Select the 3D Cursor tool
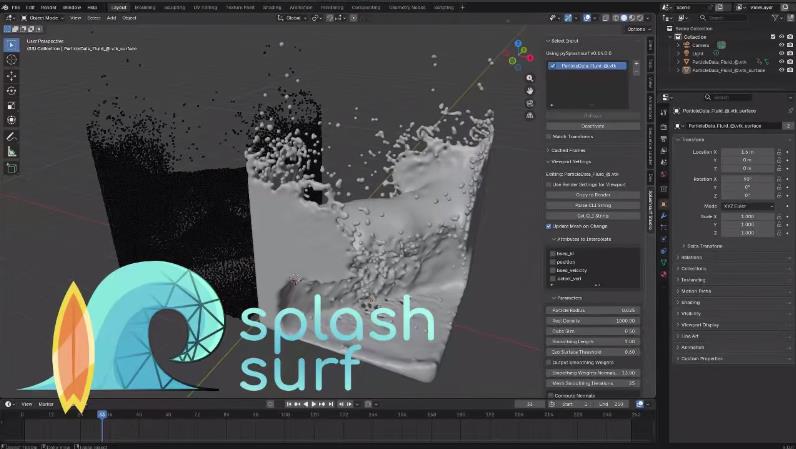 (x=11, y=60)
